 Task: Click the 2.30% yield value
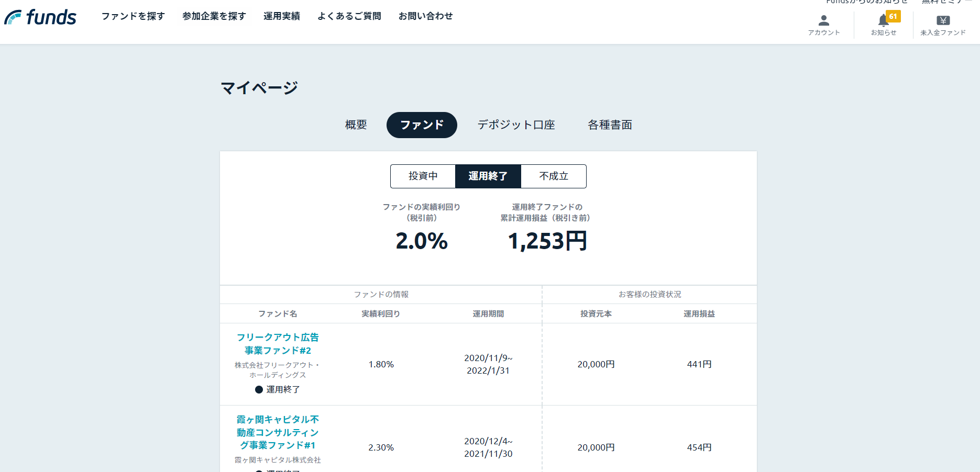point(381,447)
